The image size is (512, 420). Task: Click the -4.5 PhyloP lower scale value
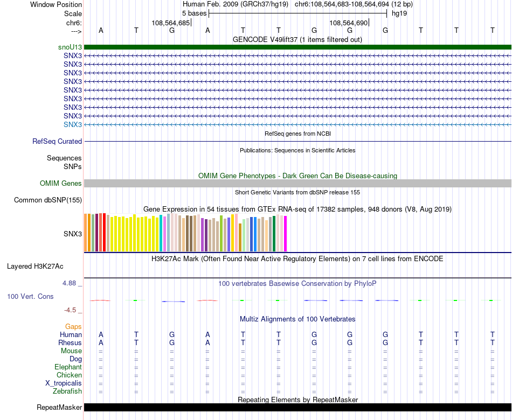70,310
